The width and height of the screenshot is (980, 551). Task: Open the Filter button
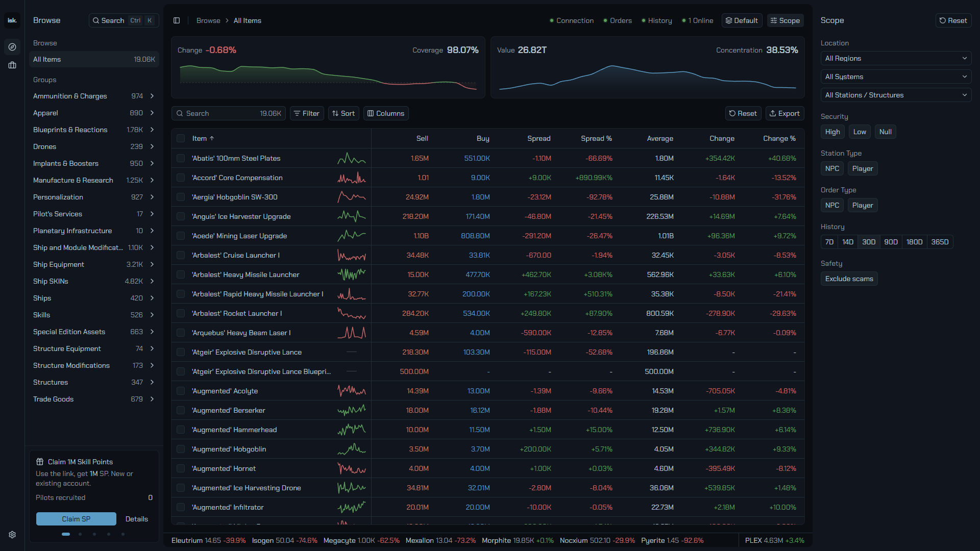click(307, 113)
